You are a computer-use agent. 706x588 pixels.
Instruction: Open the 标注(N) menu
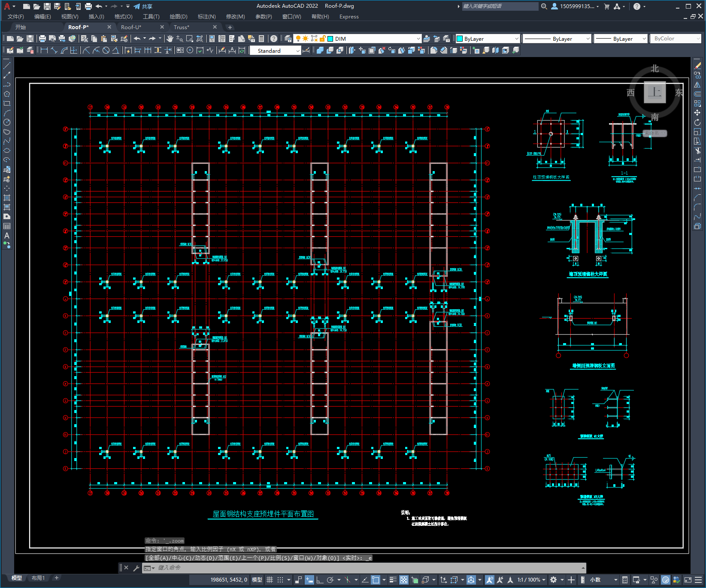tap(206, 17)
